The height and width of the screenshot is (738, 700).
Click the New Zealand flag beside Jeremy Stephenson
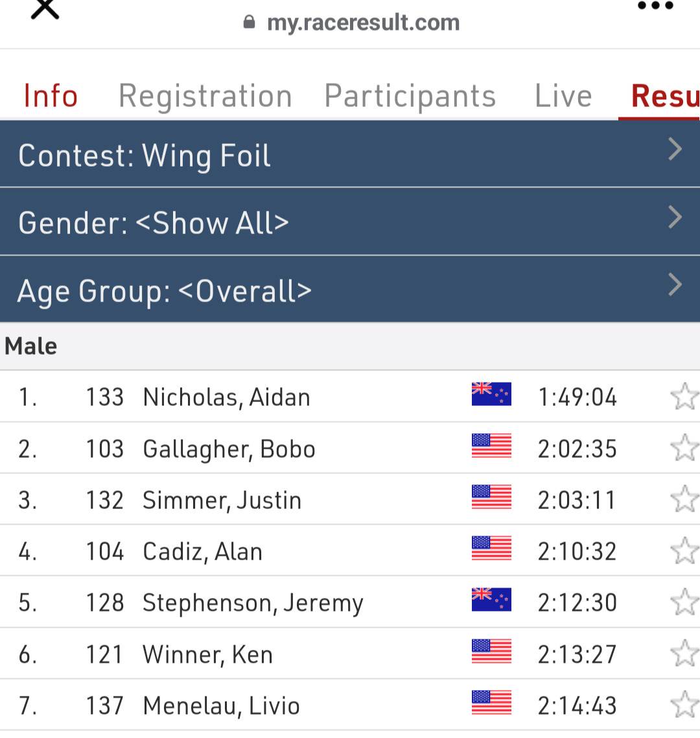pyautogui.click(x=491, y=600)
